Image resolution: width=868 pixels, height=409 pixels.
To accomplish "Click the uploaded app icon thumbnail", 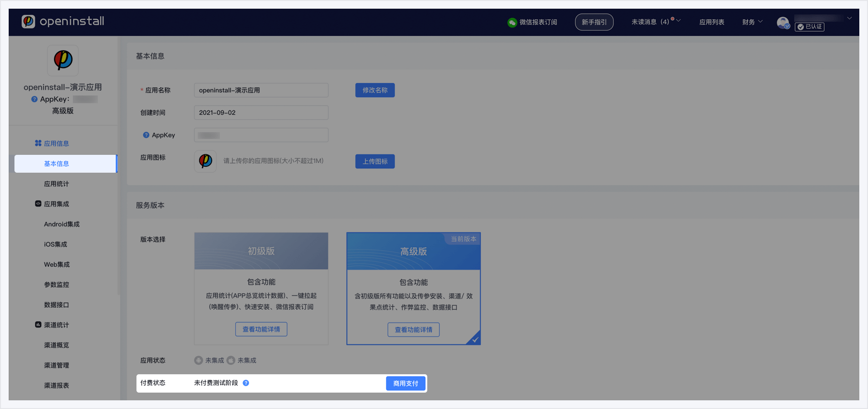I will pyautogui.click(x=205, y=161).
